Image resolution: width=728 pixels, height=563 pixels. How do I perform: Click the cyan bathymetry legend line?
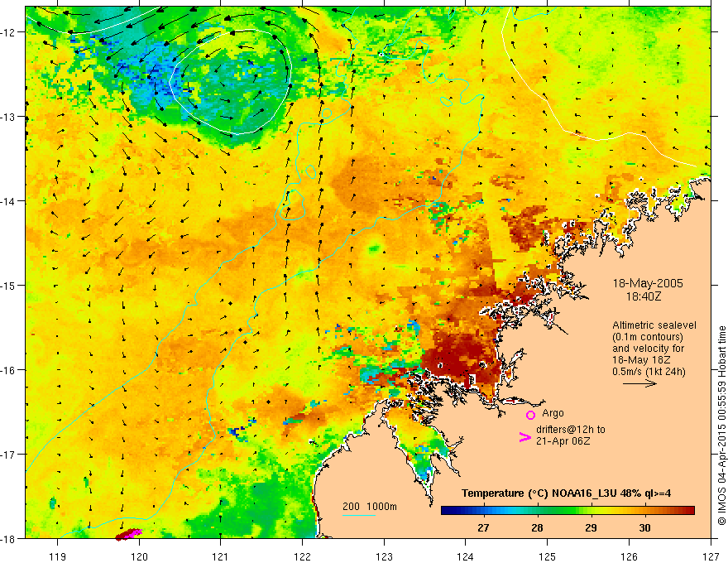tap(359, 515)
